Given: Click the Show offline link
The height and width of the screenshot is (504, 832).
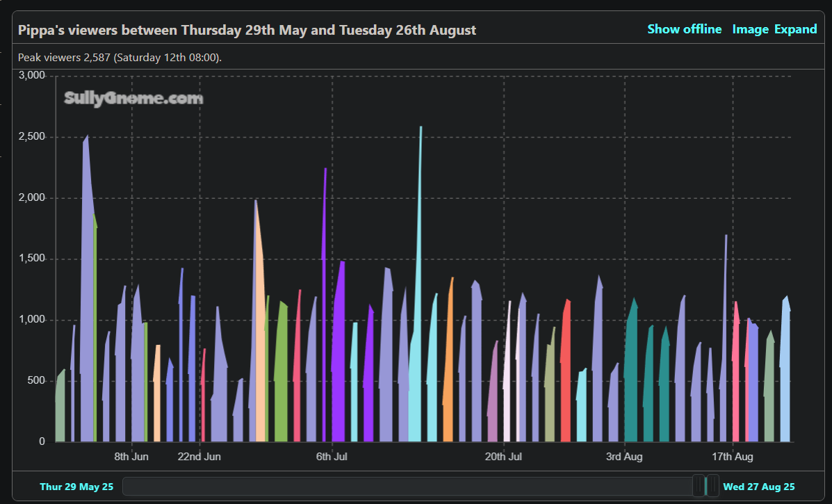Looking at the screenshot, I should click(684, 29).
